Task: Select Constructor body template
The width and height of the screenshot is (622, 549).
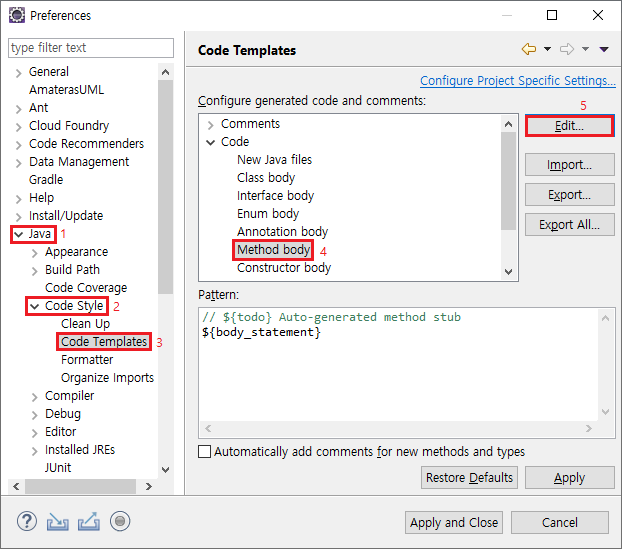Action: pos(284,268)
